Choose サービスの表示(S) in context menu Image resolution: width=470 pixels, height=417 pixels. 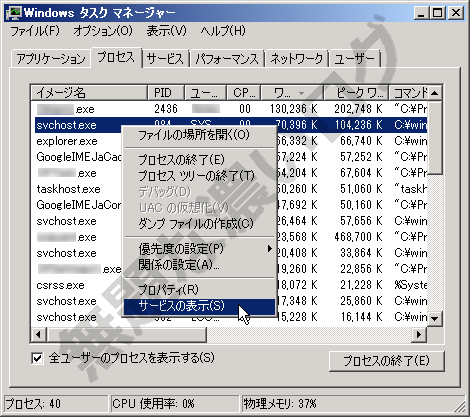(199, 306)
